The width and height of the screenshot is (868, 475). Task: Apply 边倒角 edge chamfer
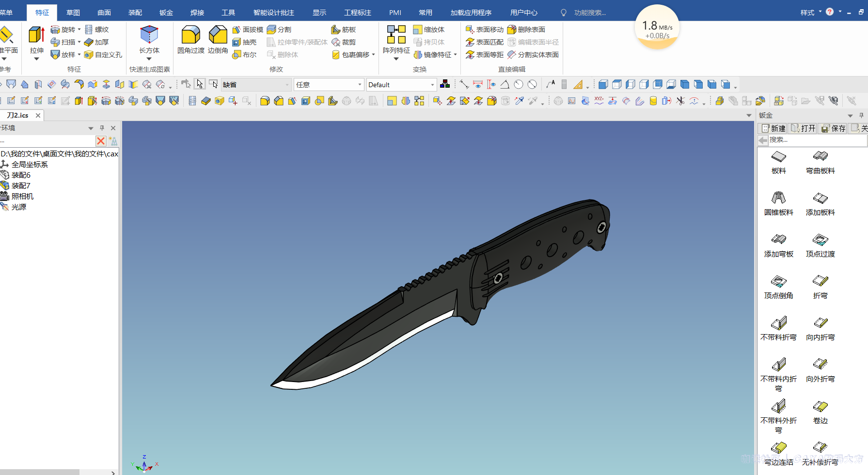tap(218, 39)
